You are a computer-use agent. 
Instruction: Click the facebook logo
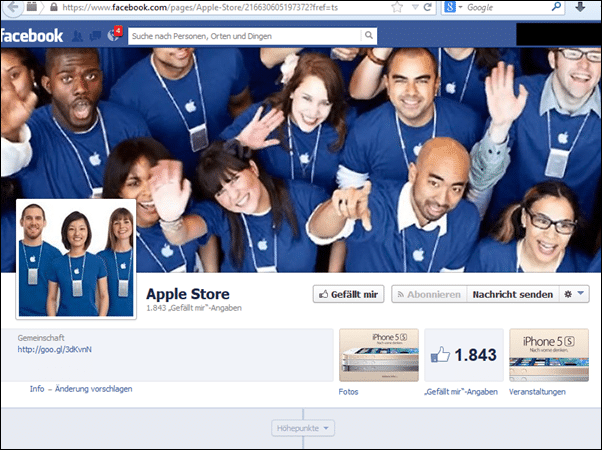(31, 36)
